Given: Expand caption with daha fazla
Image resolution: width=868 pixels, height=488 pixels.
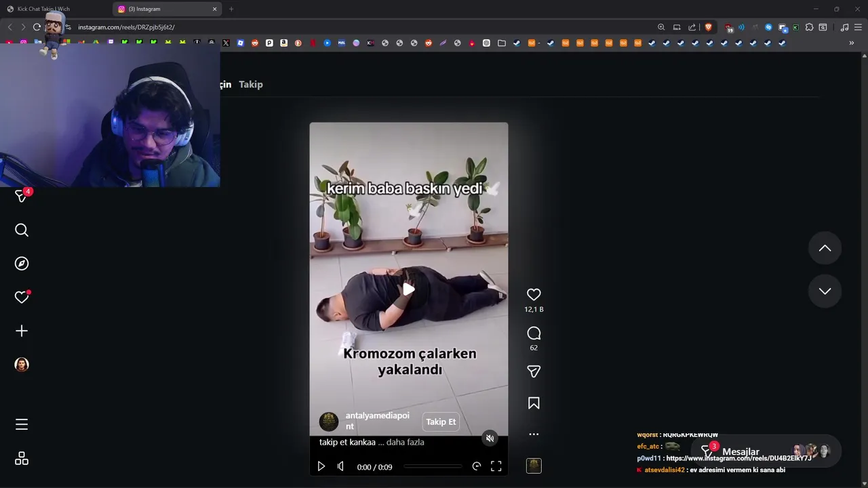Looking at the screenshot, I should click(x=405, y=442).
